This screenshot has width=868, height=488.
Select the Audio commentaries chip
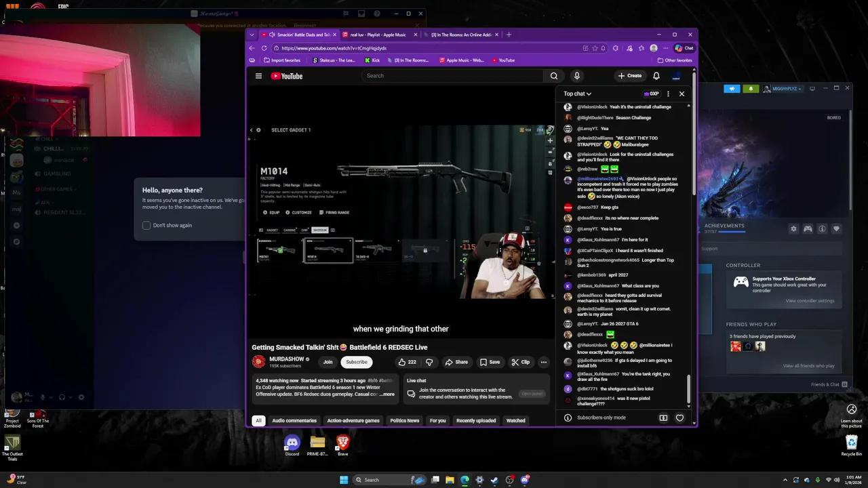click(294, 420)
